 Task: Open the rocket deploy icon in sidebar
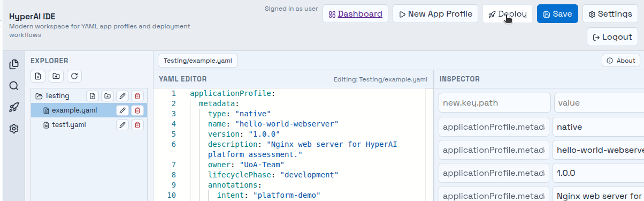(14, 107)
